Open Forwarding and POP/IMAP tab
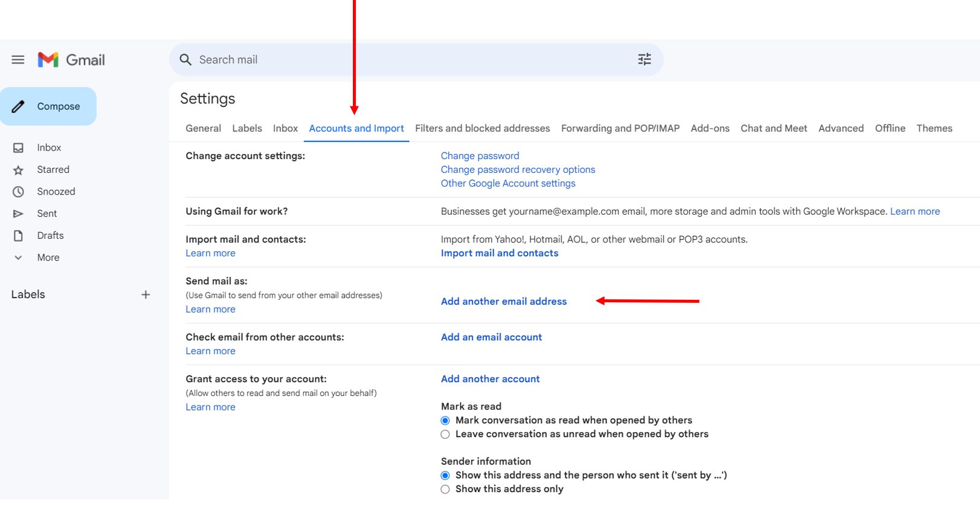Screen dimensions: 980x512 [x=620, y=128]
